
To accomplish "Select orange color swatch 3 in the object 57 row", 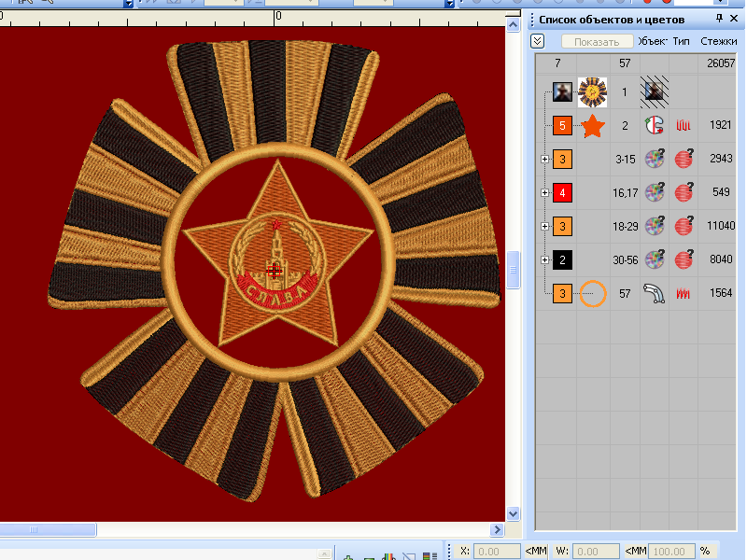I will (x=562, y=293).
